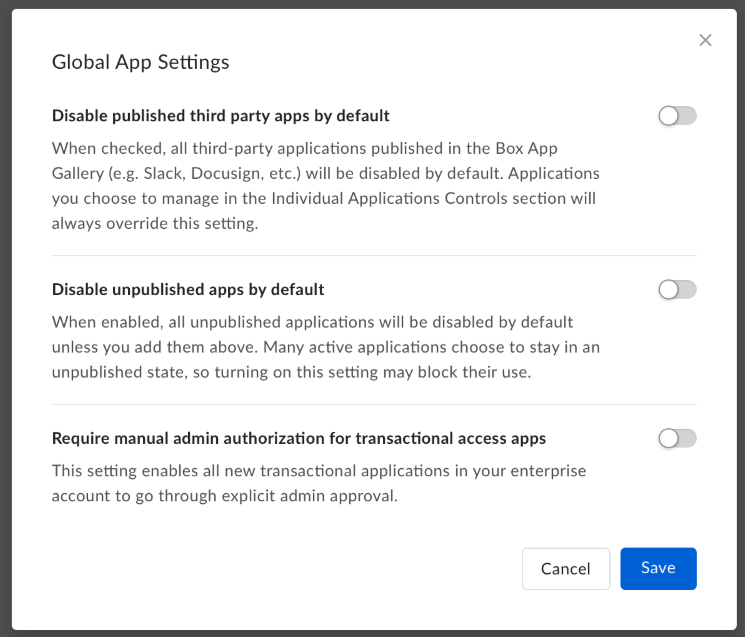Click the description starting with This setting enables
Image resolution: width=745 pixels, height=637 pixels.
(318, 482)
